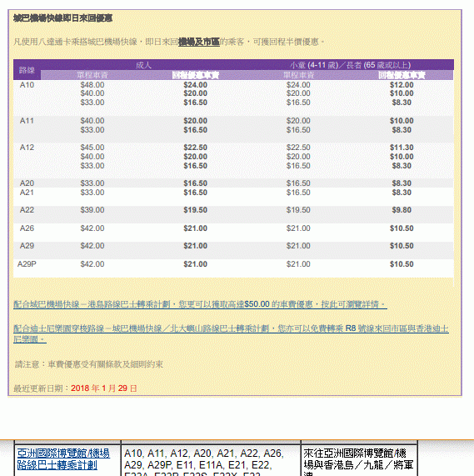Select the 成人 header cell
This screenshot has width=474, height=476.
[x=144, y=65]
